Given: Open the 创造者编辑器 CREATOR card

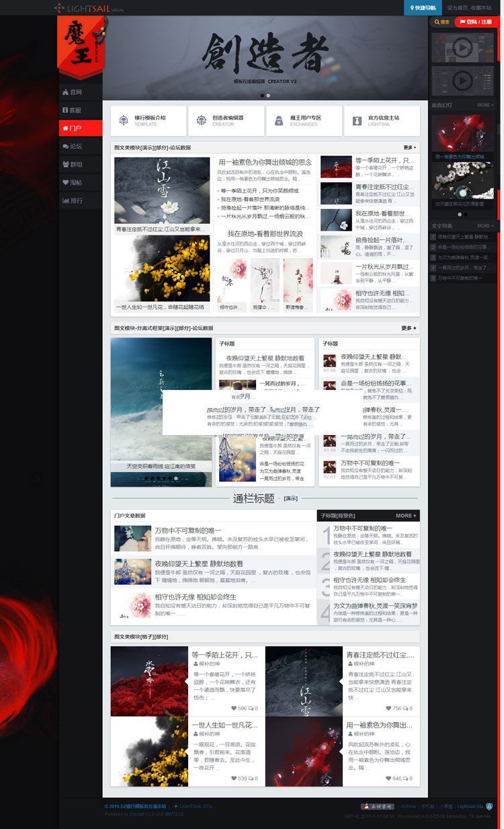Looking at the screenshot, I should (x=225, y=120).
